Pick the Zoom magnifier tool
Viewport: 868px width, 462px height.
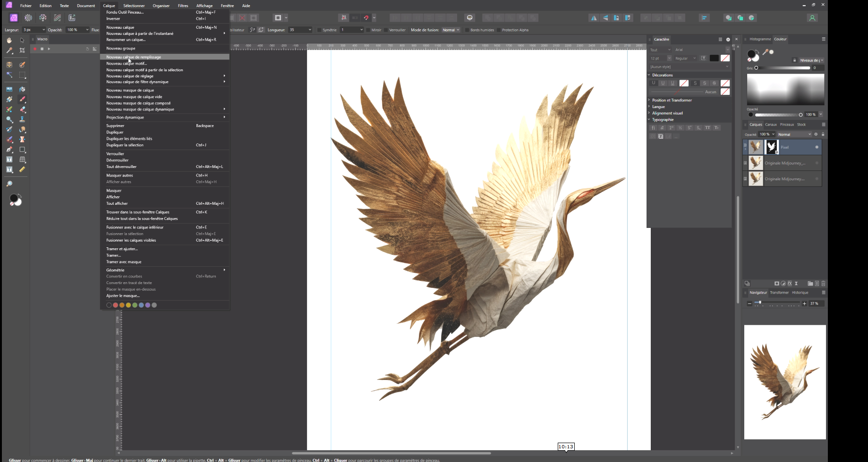pos(9,184)
